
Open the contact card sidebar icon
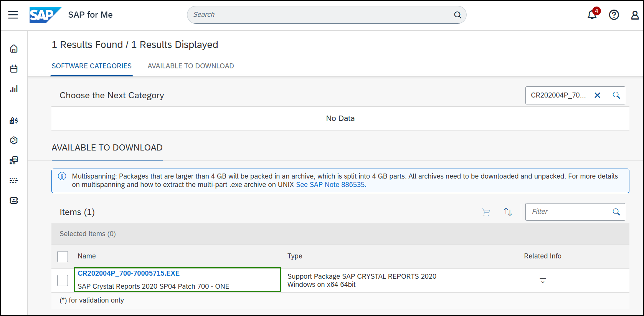[x=14, y=200]
